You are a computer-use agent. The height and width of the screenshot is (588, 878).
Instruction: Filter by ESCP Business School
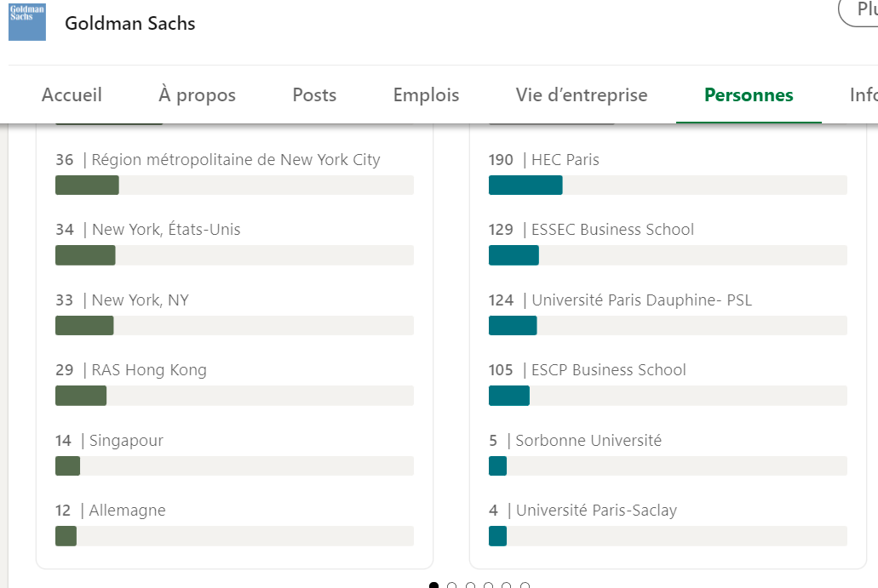pos(668,383)
